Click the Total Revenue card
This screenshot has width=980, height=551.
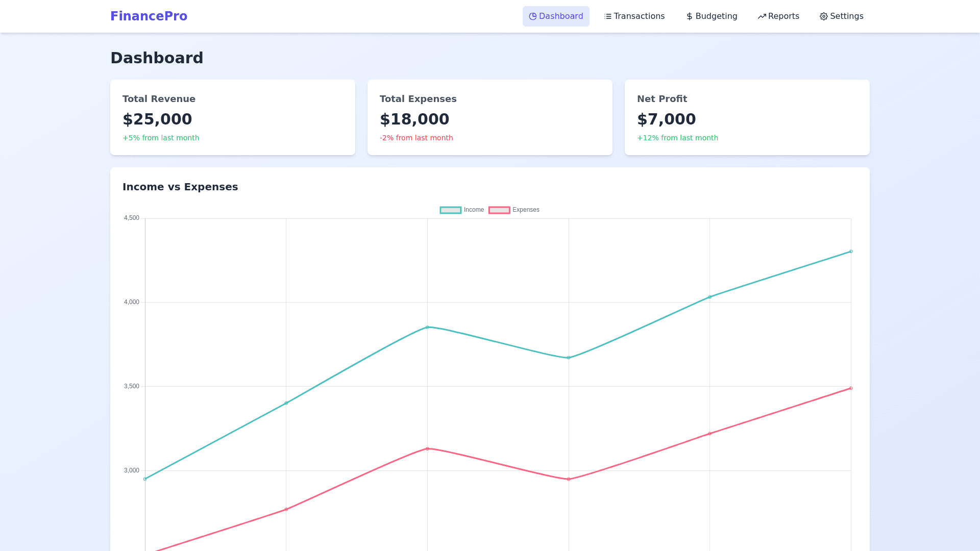click(232, 117)
